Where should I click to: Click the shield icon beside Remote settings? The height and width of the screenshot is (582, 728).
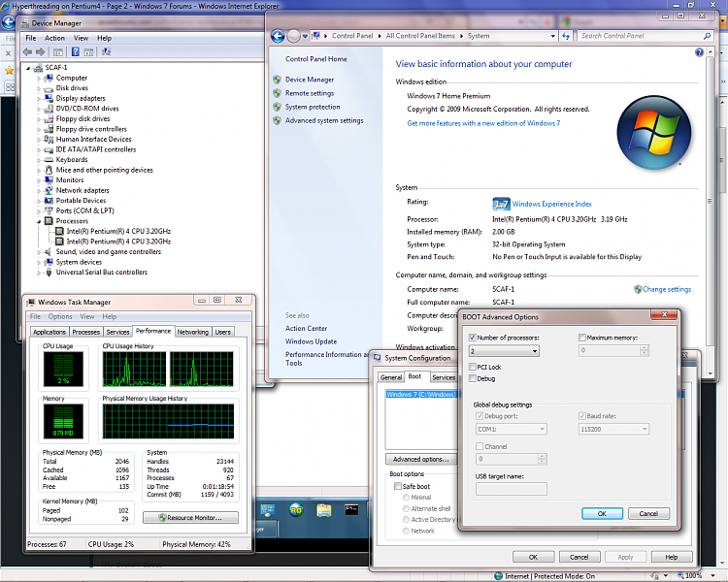tap(278, 93)
